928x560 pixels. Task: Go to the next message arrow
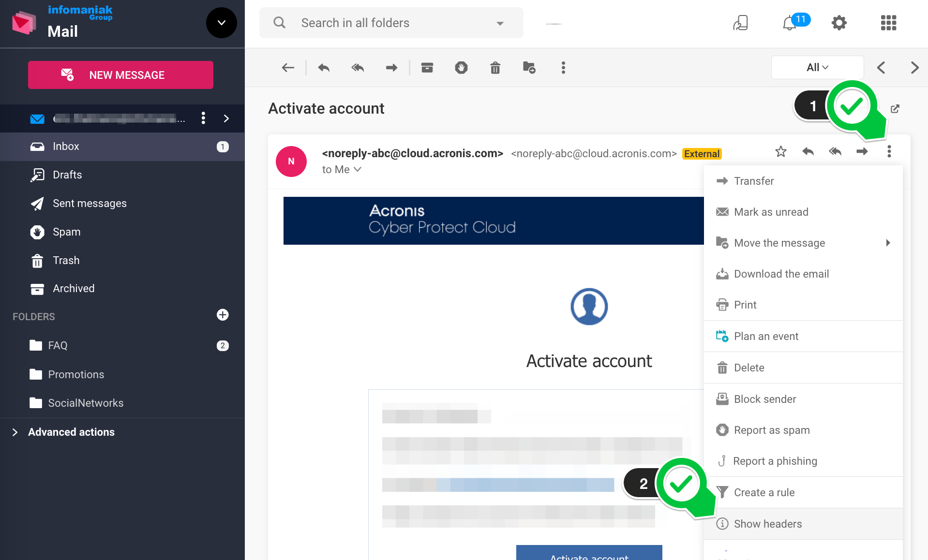coord(914,68)
